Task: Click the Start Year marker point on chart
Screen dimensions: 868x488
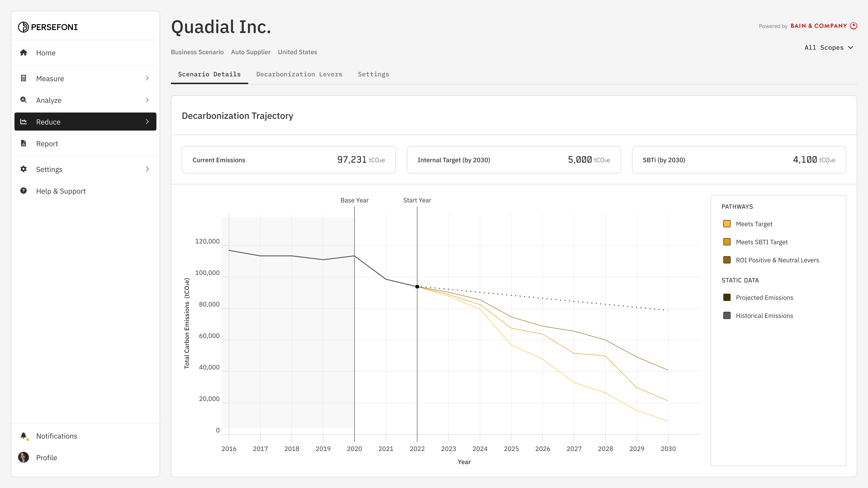Action: coord(417,287)
